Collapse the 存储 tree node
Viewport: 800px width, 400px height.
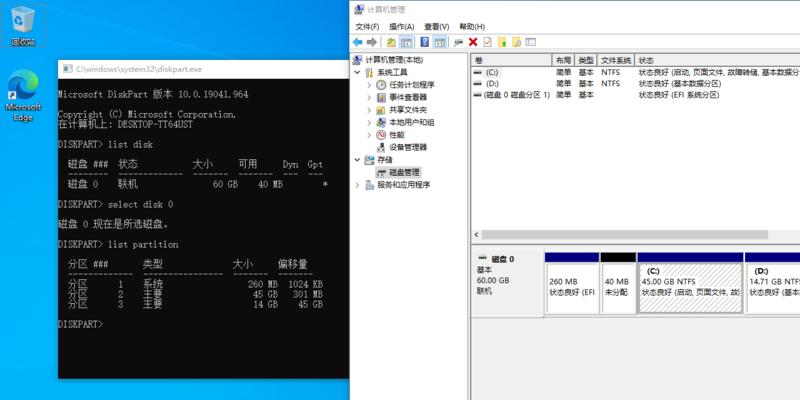(358, 160)
